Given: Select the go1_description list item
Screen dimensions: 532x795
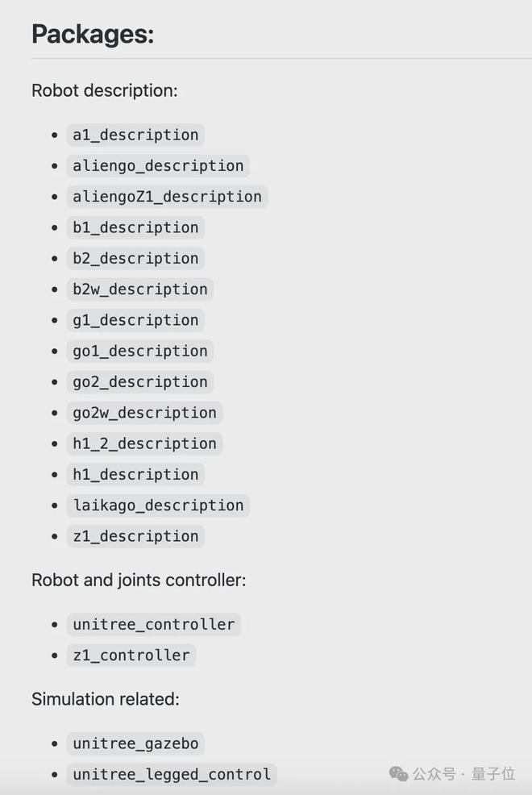Looking at the screenshot, I should click(x=140, y=352).
